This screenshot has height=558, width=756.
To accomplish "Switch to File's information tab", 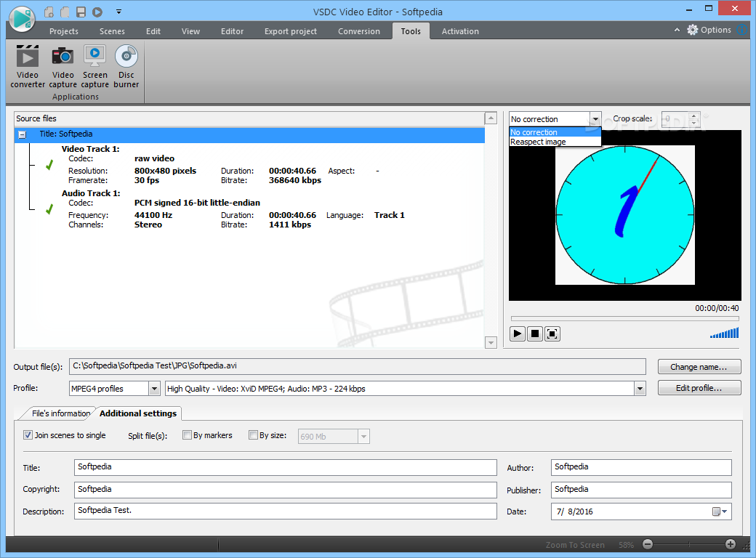I will coord(61,413).
